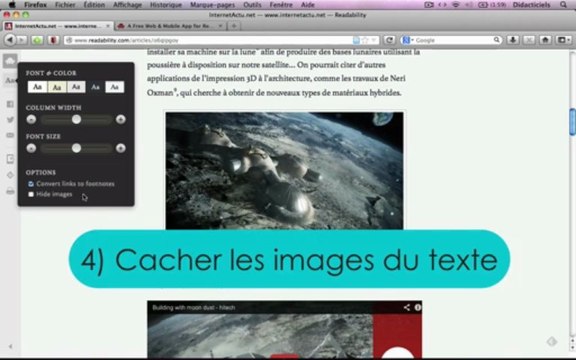Click the battery status in the menu bar

coord(492,5)
